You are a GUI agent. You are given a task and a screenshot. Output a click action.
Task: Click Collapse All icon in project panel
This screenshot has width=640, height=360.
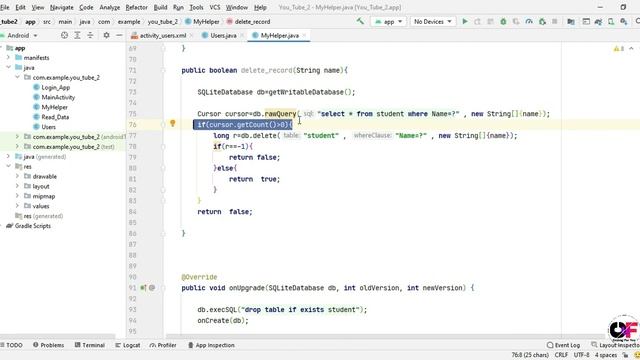90,36
